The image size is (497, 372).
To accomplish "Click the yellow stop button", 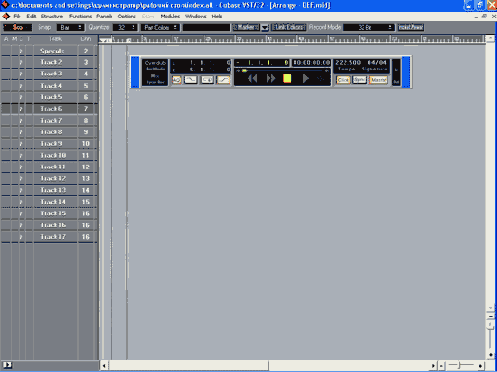I will tap(287, 78).
